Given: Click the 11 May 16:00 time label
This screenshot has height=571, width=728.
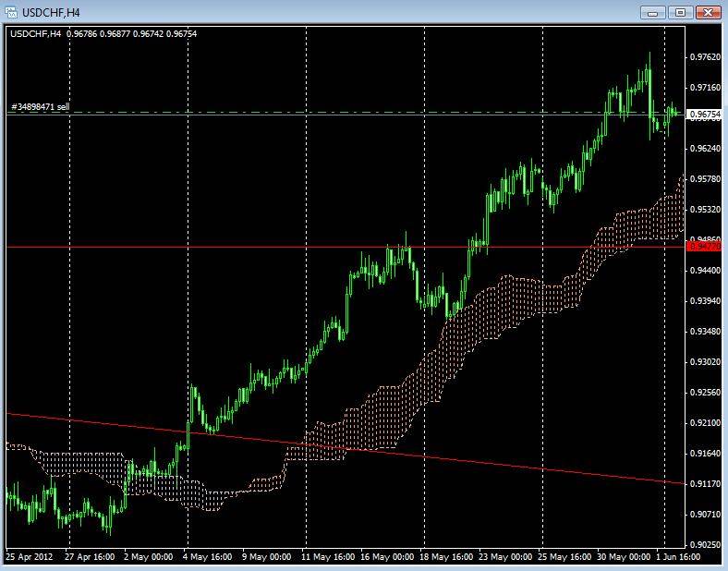Looking at the screenshot, I should pos(326,557).
